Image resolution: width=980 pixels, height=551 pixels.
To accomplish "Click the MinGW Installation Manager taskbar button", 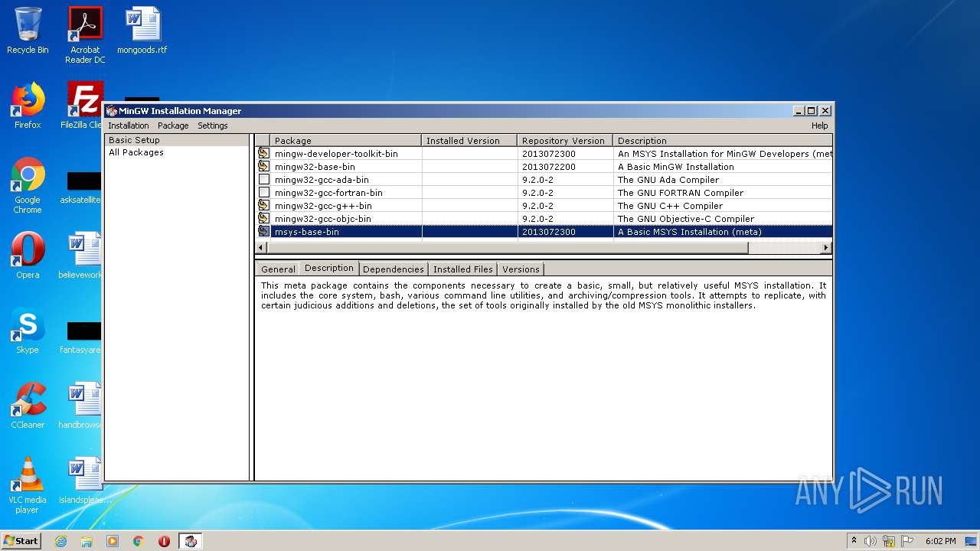I will pyautogui.click(x=191, y=541).
